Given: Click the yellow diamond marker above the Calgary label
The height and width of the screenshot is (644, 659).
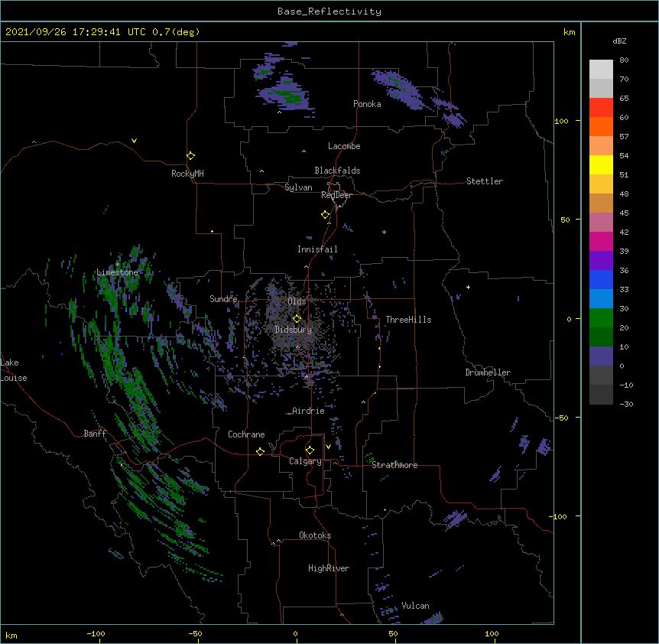Looking at the screenshot, I should 310,450.
